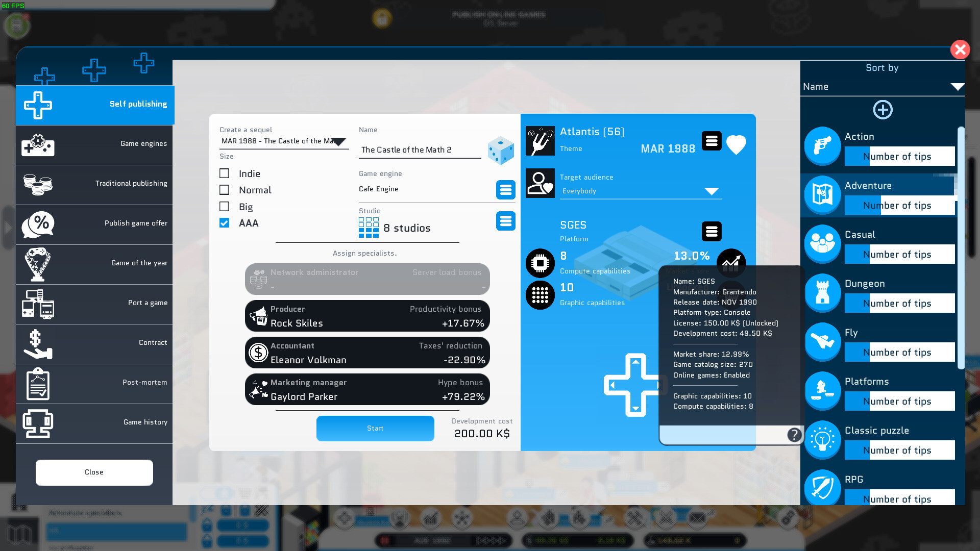This screenshot has width=980, height=551.
Task: Select the Traditional publishing option
Action: click(x=94, y=183)
